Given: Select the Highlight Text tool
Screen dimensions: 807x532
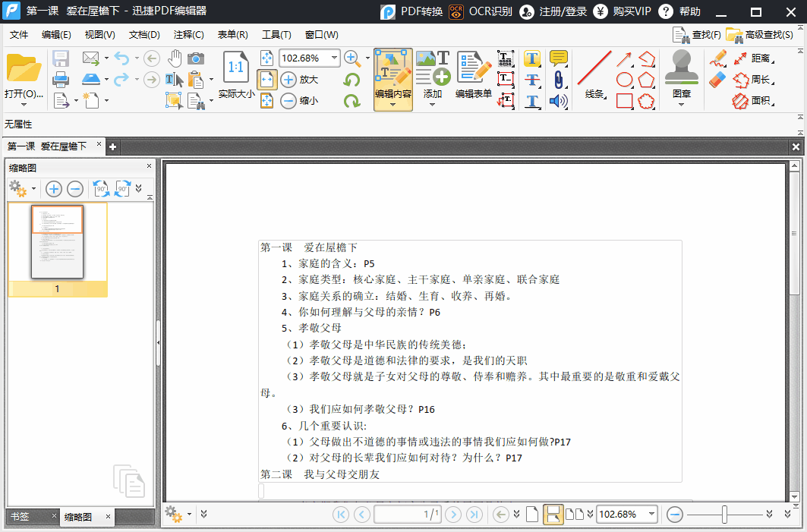Looking at the screenshot, I should click(x=532, y=58).
